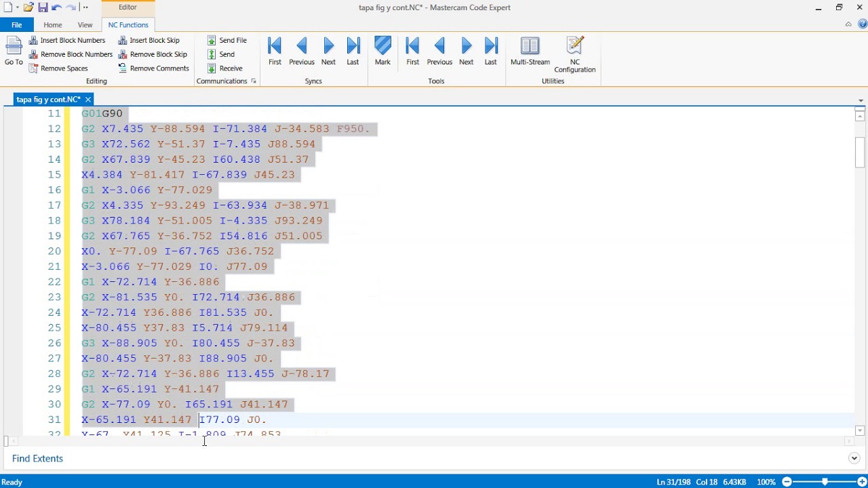Click the New file icon
The image size is (868, 488).
[x=7, y=7]
